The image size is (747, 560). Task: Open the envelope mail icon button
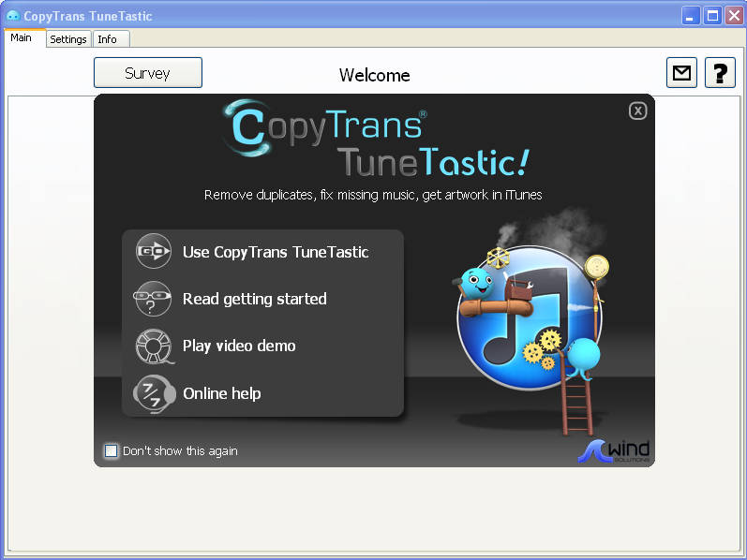pyautogui.click(x=681, y=73)
